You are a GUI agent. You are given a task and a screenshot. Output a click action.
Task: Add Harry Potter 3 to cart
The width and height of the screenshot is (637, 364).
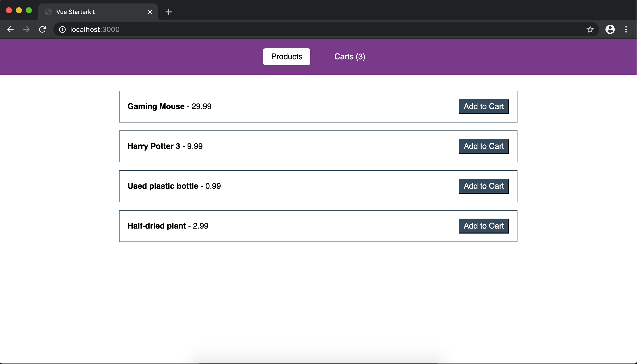(484, 146)
